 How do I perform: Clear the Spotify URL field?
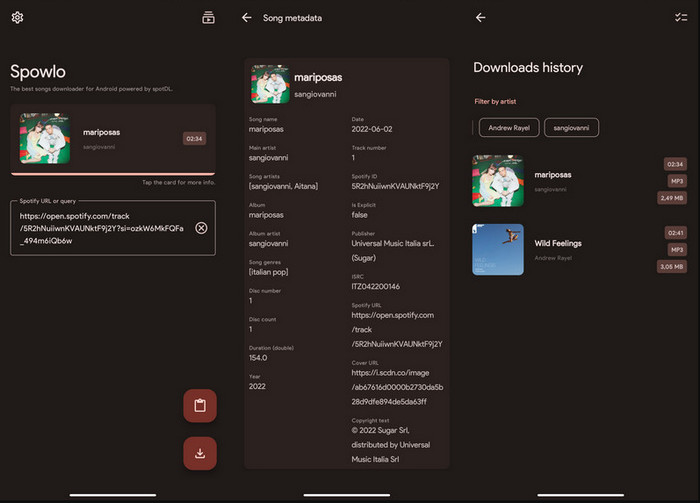coord(201,228)
